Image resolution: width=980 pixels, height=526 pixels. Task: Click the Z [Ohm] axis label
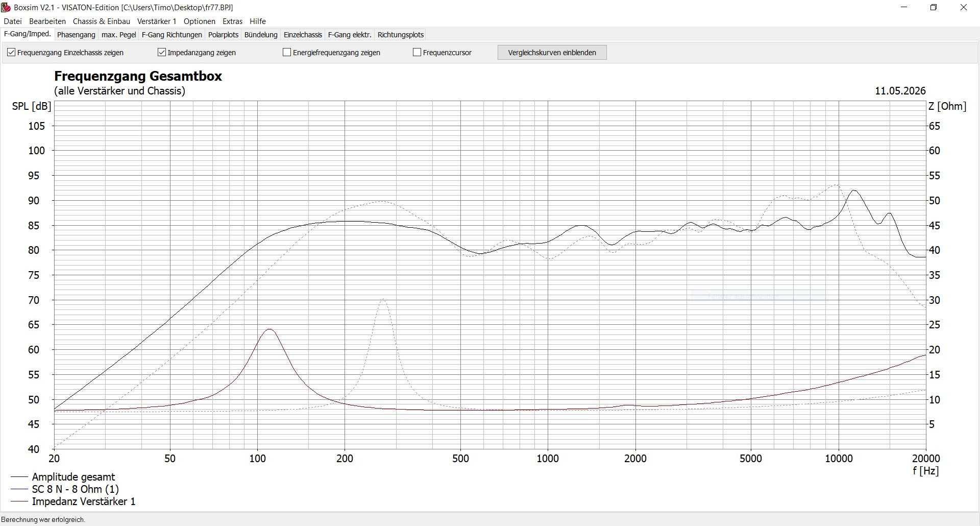(x=947, y=106)
